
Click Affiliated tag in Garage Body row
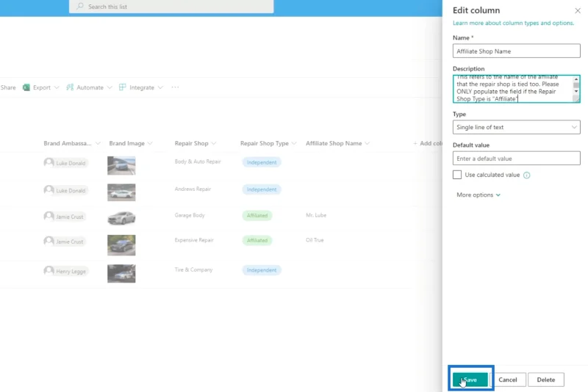point(257,216)
